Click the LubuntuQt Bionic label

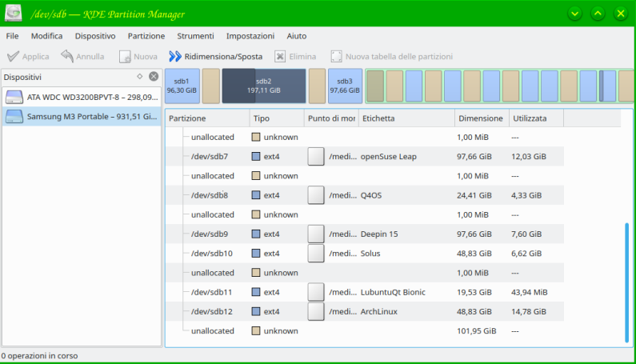tap(393, 292)
